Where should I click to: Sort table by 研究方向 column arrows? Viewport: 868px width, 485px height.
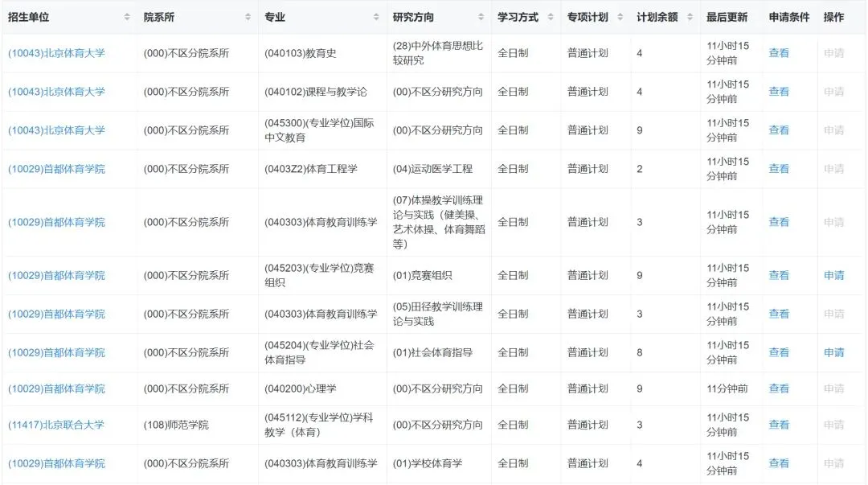(481, 17)
